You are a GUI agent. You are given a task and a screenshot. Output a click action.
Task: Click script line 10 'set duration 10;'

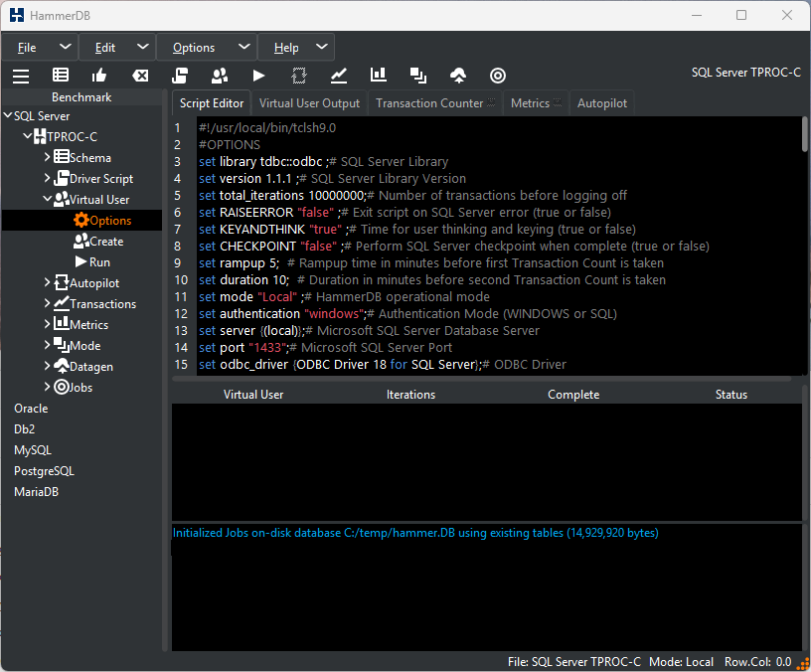244,280
